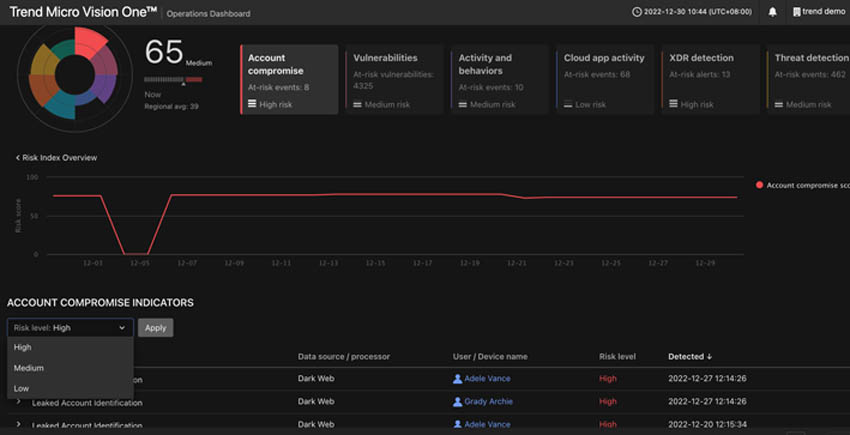Click the clock icon beside the timestamp
The image size is (850, 435).
(x=636, y=12)
